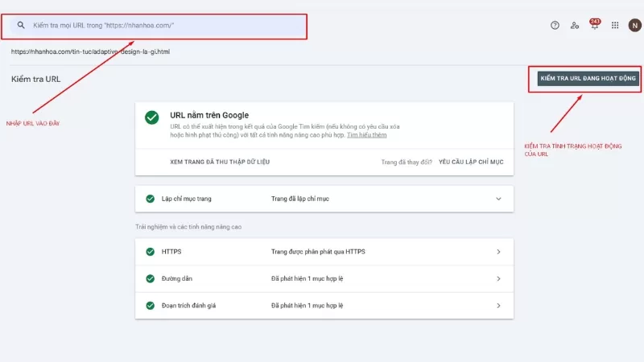Click green check beside Lập chỉ mục trang
Screen dimensions: 644x362
pos(151,199)
